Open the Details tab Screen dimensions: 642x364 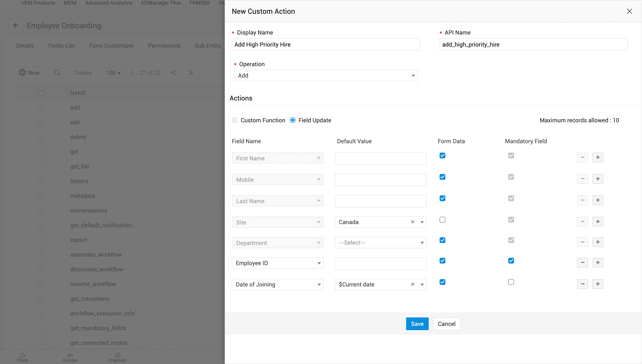click(25, 45)
